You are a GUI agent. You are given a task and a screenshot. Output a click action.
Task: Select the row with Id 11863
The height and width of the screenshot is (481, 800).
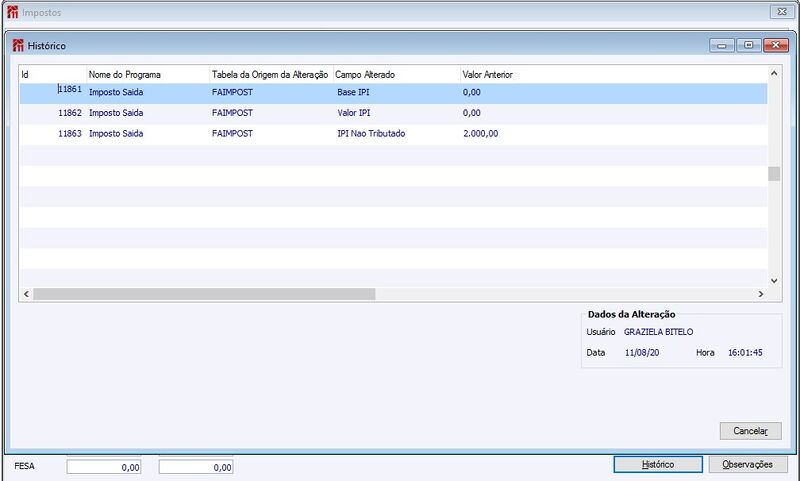[393, 134]
